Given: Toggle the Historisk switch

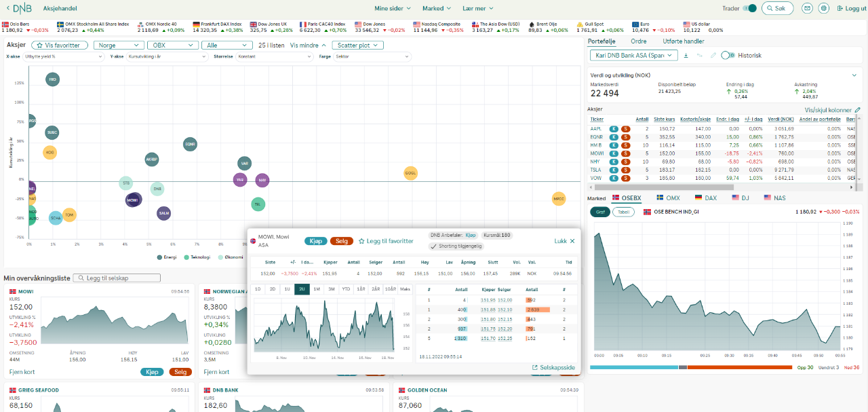Looking at the screenshot, I should 727,55.
